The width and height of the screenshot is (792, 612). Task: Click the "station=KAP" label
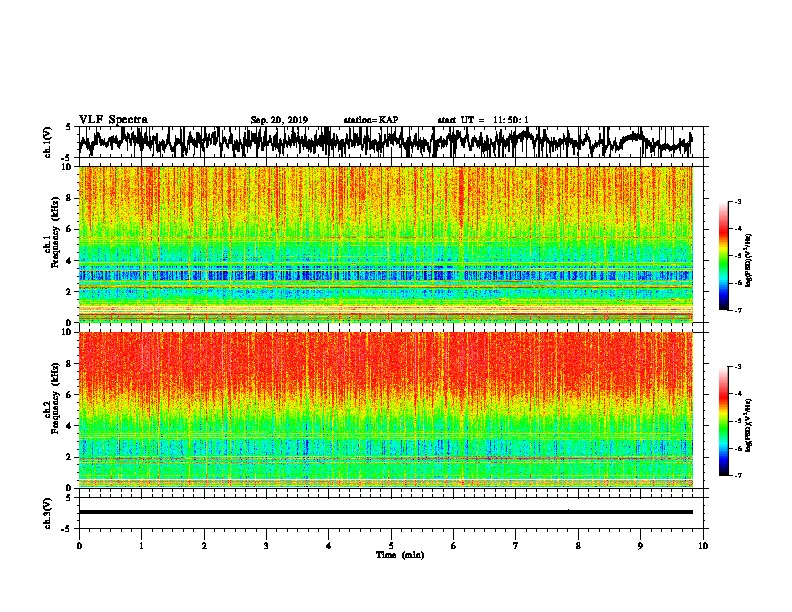(371, 120)
